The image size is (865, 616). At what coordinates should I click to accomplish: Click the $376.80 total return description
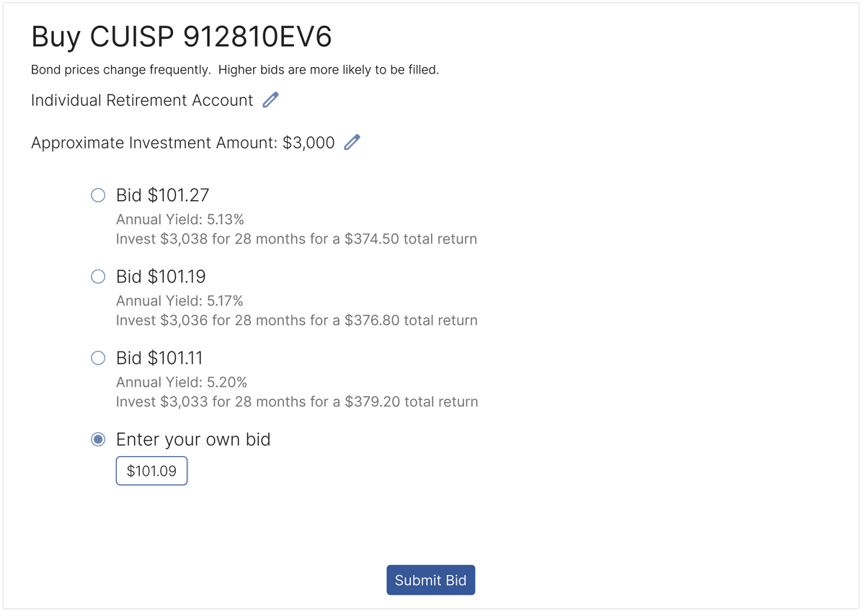[296, 320]
